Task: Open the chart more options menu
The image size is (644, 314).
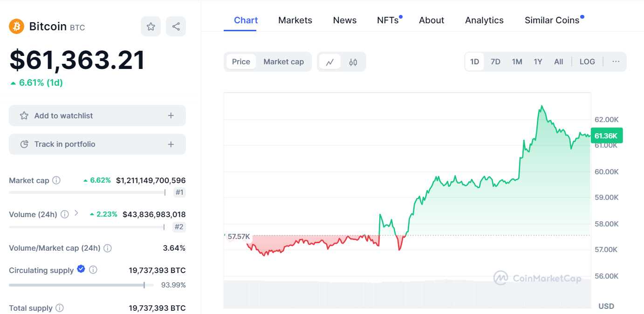Action: click(616, 62)
